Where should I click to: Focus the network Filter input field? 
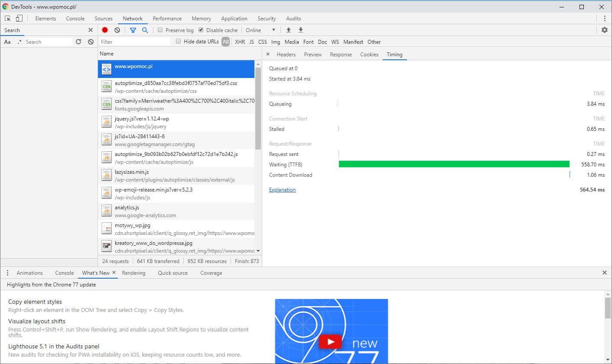(x=135, y=42)
